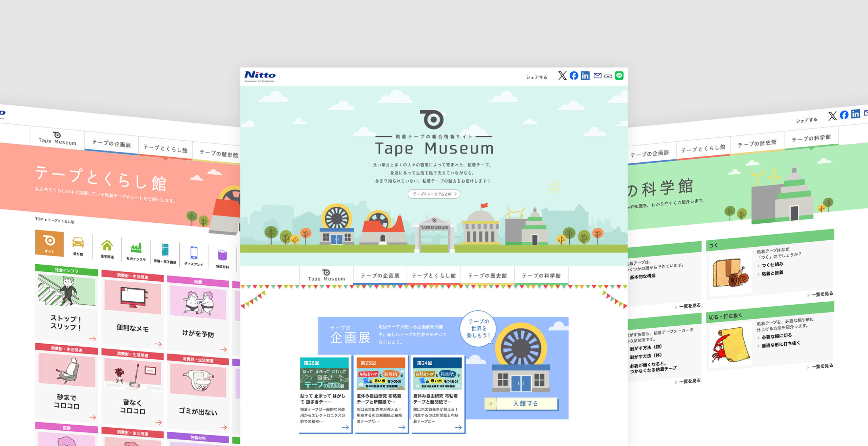Click 一覧を見る under つく section
Screen dimensions: 868x446
click(x=822, y=294)
